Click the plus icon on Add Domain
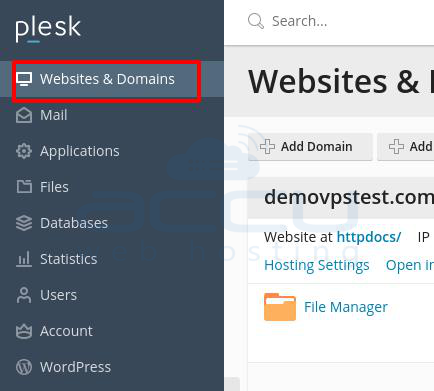This screenshot has height=391, width=434. 267,147
